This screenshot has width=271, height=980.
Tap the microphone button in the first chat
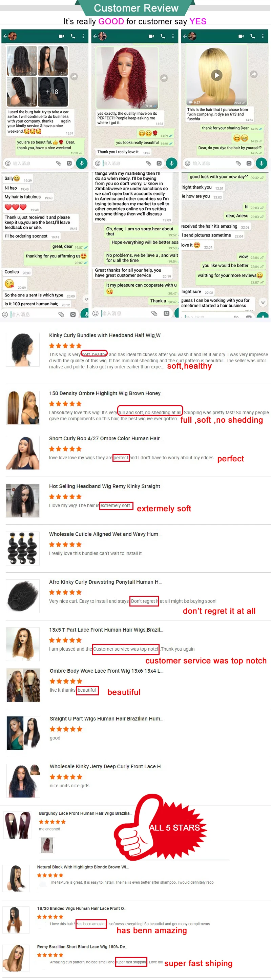pyautogui.click(x=81, y=163)
